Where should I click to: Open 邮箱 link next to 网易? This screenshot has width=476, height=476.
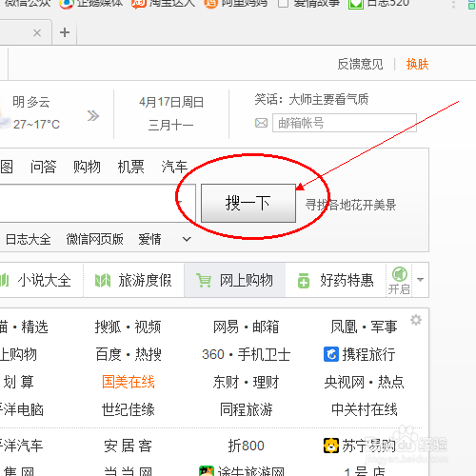click(x=266, y=327)
